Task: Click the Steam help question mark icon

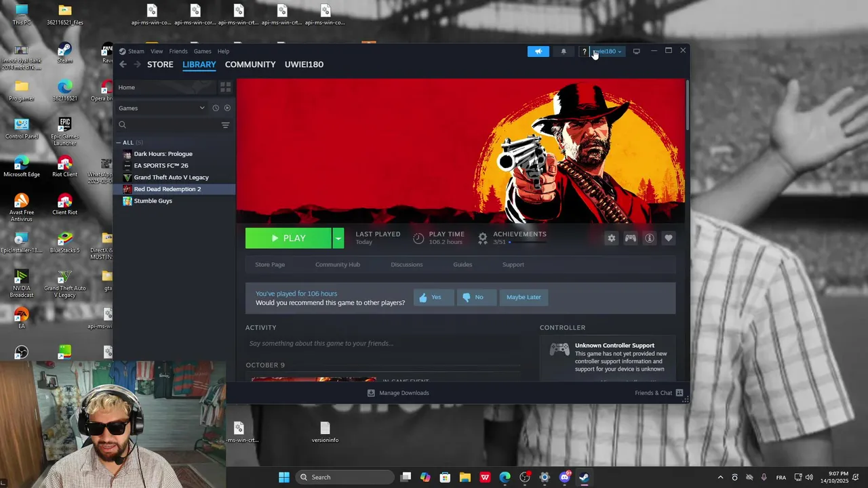Action: click(x=584, y=52)
